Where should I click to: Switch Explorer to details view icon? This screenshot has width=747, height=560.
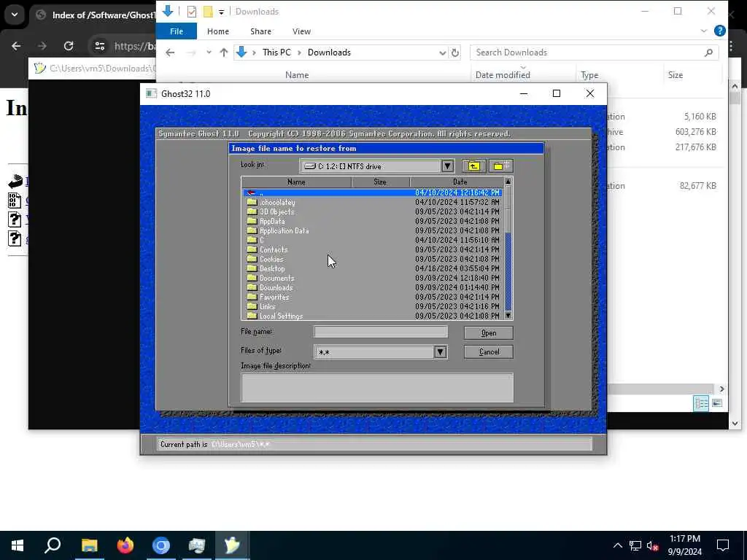[x=701, y=403]
